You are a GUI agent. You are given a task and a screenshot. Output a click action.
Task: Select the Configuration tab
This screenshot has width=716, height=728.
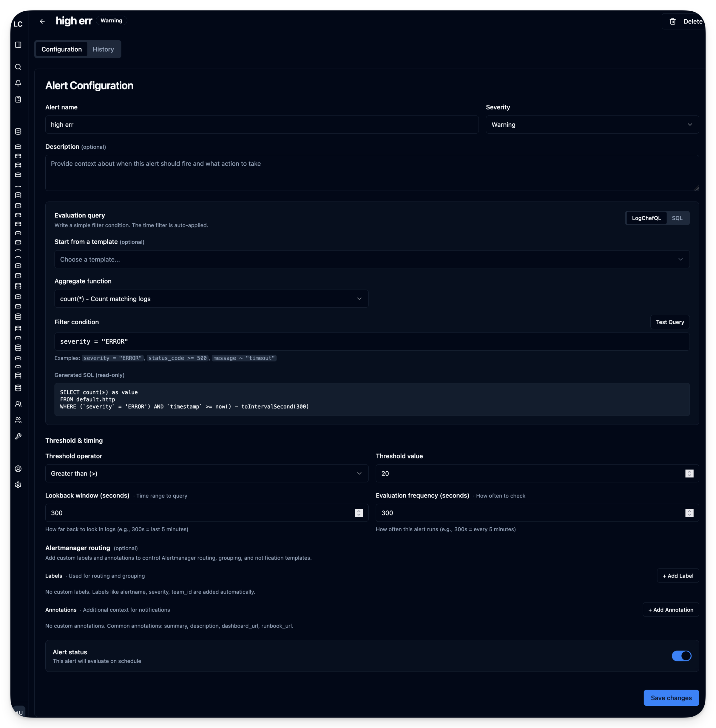[x=62, y=49]
